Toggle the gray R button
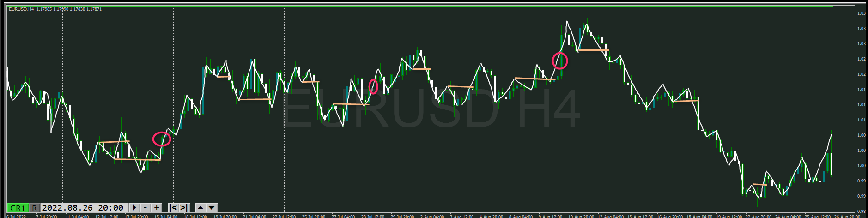This screenshot has height=218, width=868. coord(35,208)
